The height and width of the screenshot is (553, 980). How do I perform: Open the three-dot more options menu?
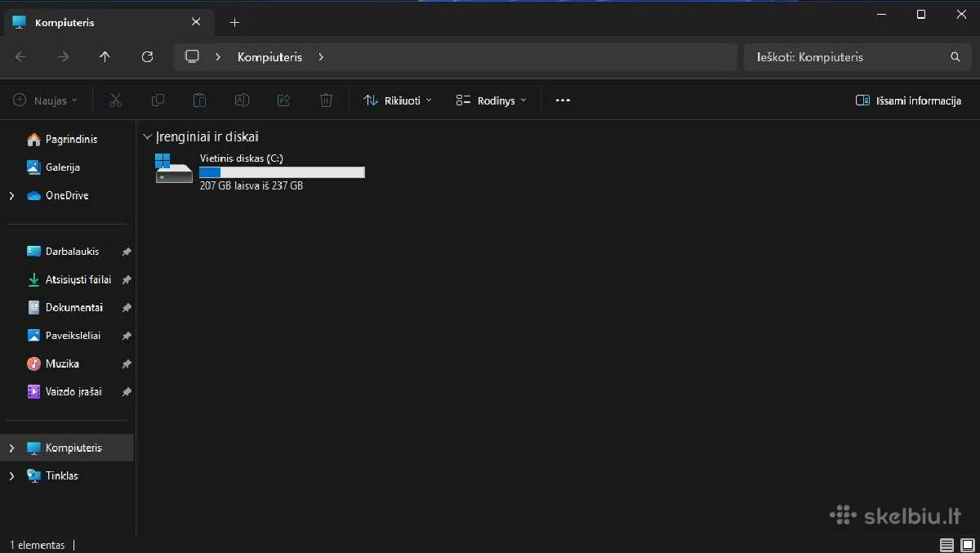(x=563, y=100)
